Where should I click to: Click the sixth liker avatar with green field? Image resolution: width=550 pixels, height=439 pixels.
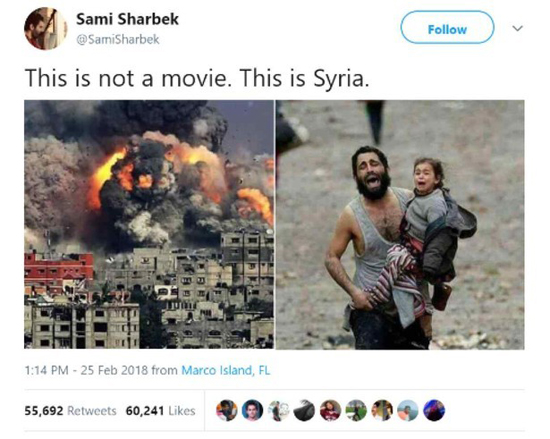pyautogui.click(x=356, y=410)
